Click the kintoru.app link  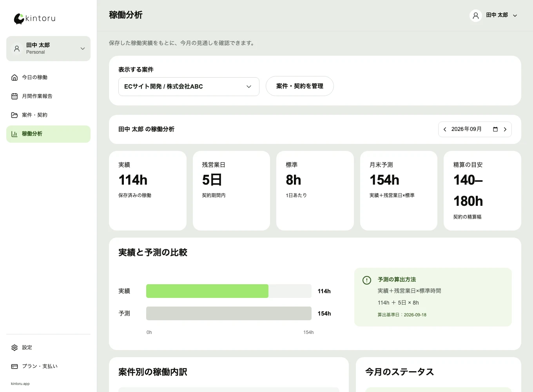click(x=20, y=384)
